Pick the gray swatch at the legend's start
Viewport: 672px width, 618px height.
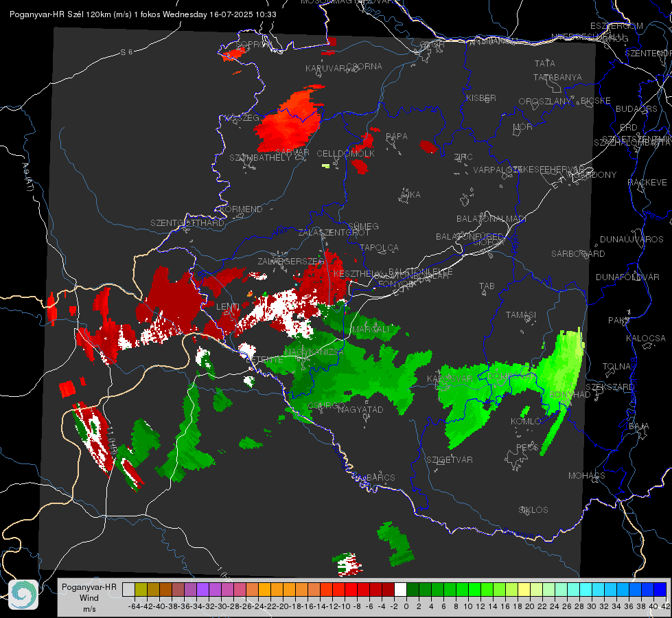(128, 590)
